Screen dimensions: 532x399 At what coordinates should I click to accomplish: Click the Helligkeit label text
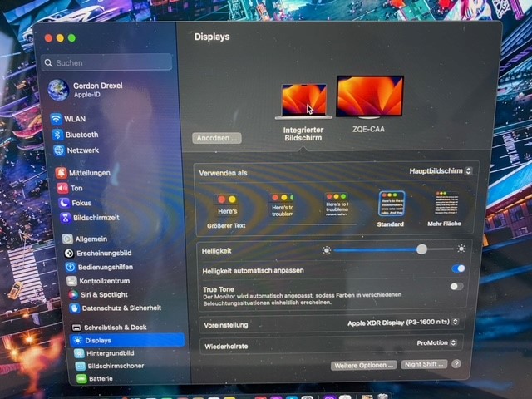[216, 251]
